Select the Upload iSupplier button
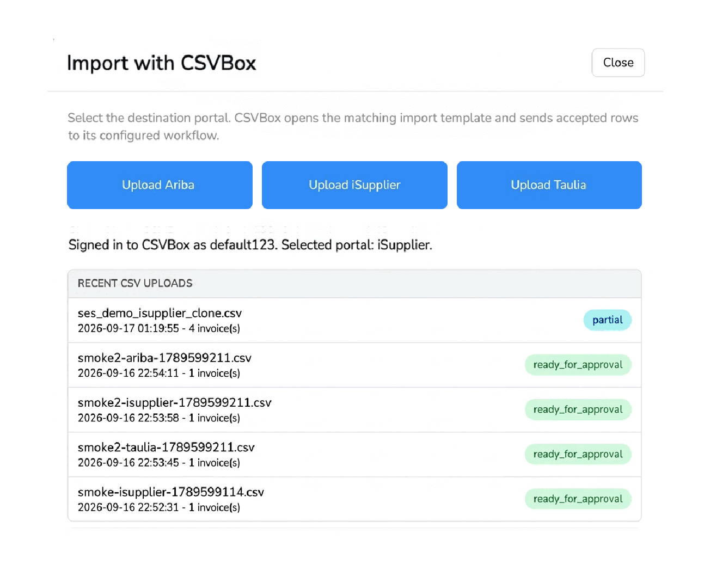 [354, 185]
